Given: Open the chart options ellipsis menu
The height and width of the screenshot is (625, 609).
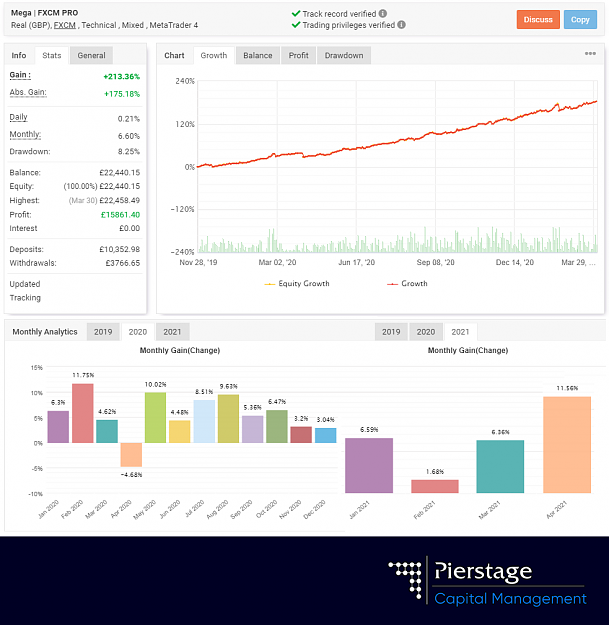Looking at the screenshot, I should click(590, 53).
